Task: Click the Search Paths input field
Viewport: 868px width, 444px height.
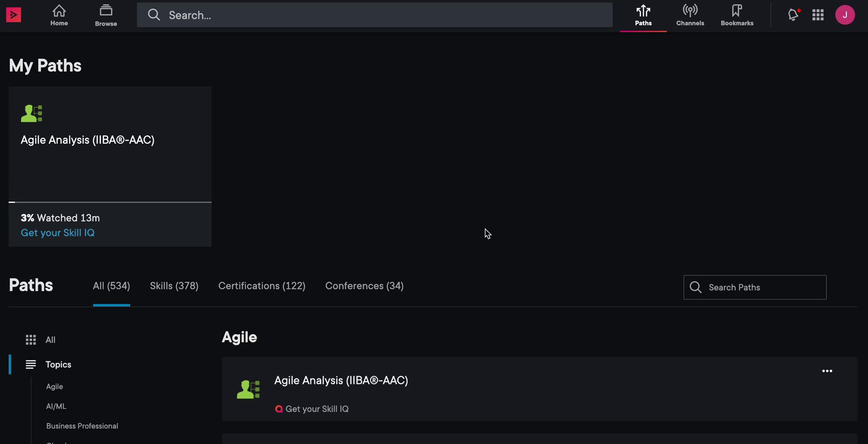Action: [x=755, y=288]
